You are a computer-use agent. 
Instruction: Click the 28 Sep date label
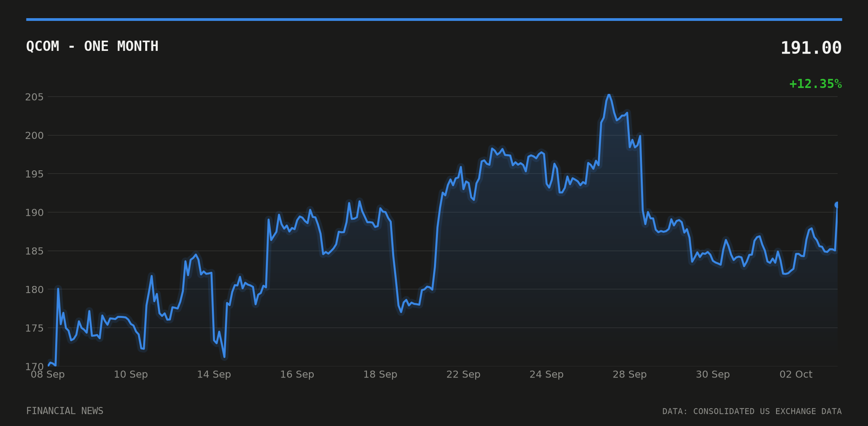630,374
